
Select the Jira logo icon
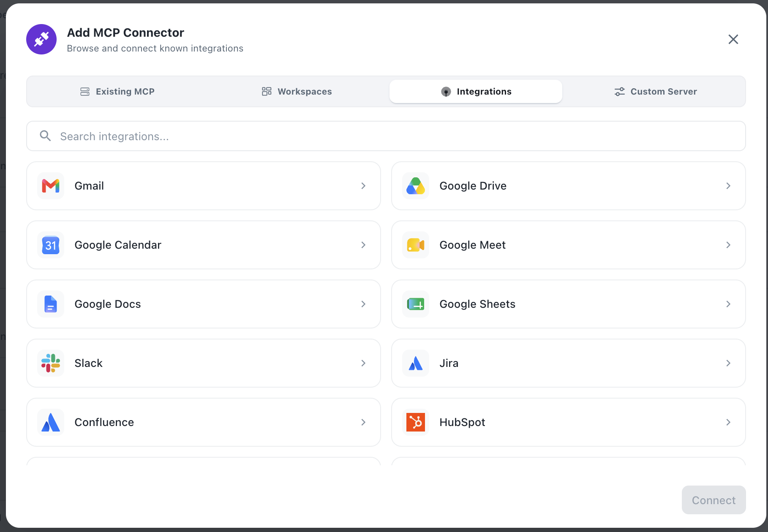click(416, 363)
